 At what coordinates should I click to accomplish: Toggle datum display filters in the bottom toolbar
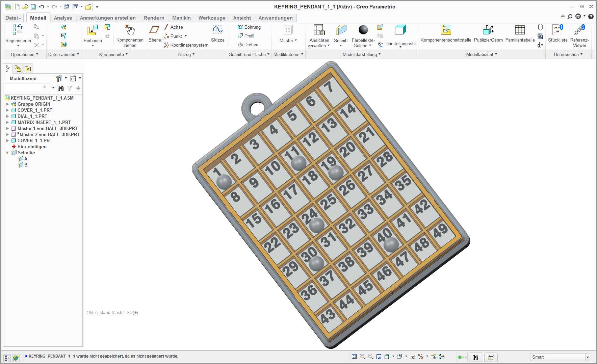(421, 357)
